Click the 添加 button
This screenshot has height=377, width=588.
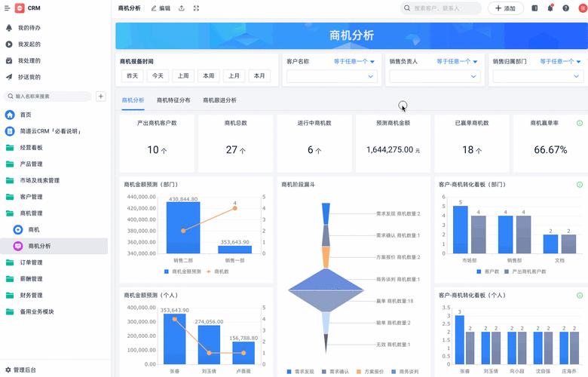506,8
